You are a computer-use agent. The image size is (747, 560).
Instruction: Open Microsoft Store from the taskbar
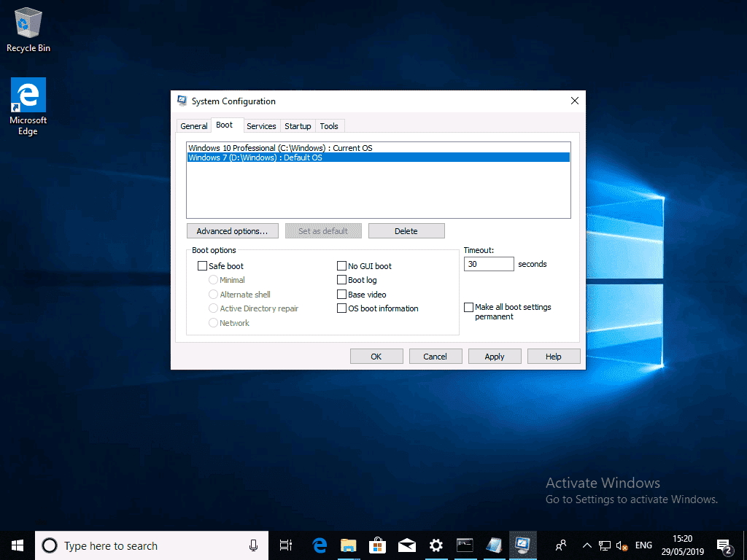coord(377,545)
